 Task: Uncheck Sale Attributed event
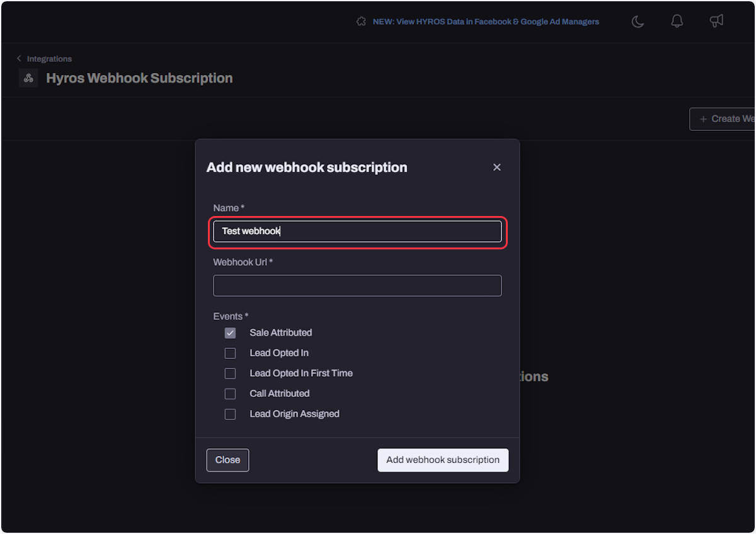[x=230, y=332]
